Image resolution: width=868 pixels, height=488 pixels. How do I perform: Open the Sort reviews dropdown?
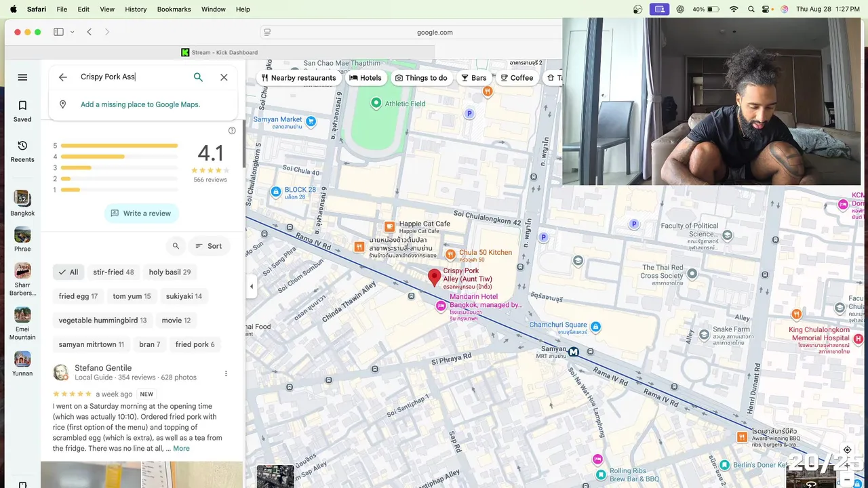209,246
